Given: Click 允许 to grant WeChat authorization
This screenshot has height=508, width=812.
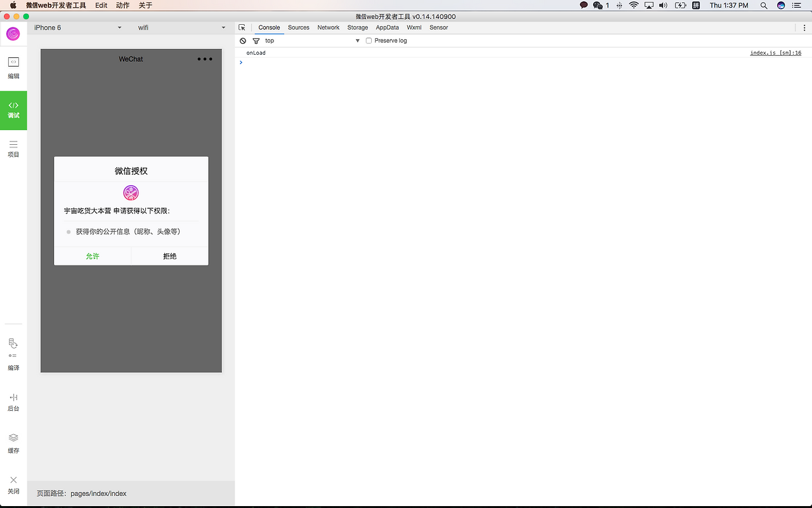Looking at the screenshot, I should tap(93, 256).
